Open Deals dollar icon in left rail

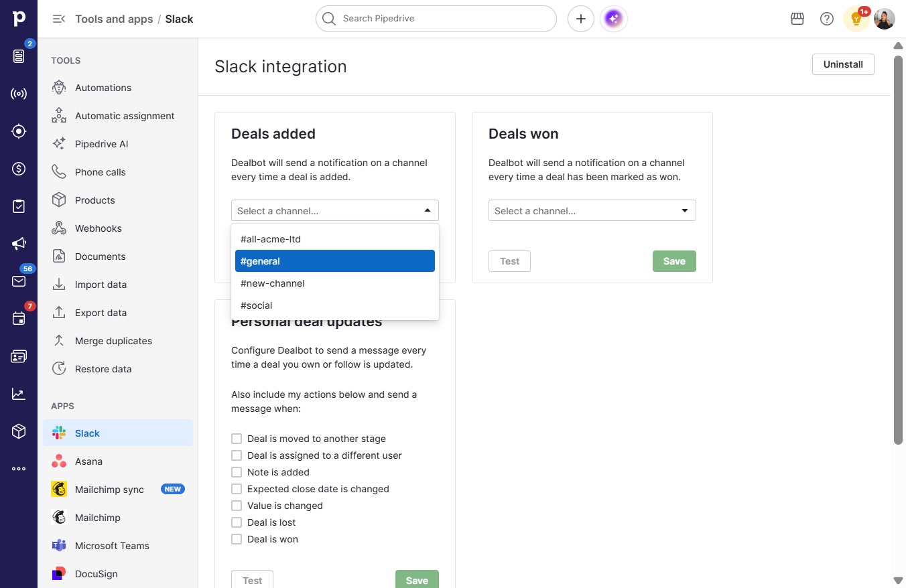click(19, 169)
